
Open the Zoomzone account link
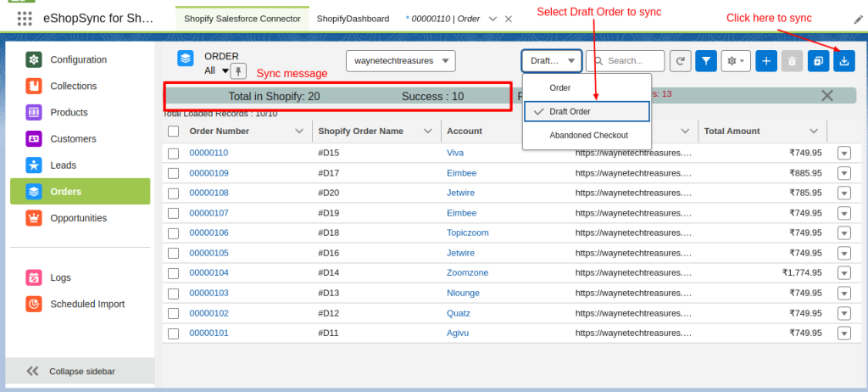coord(468,273)
